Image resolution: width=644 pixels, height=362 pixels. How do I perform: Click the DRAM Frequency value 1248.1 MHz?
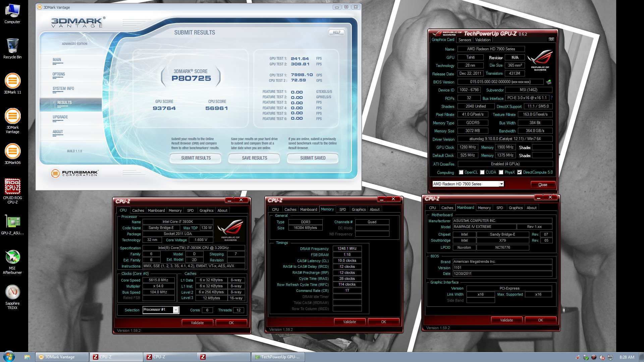[x=347, y=249]
